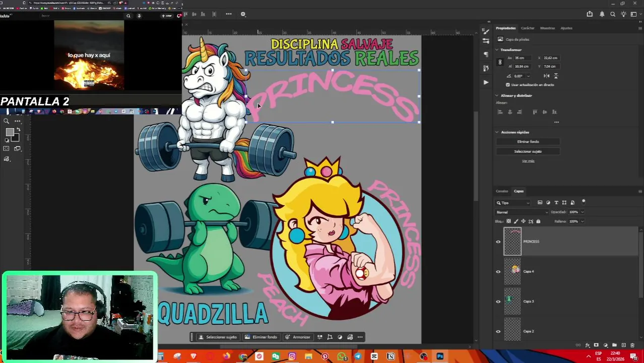This screenshot has width=644, height=363.
Task: Align right edges
Action: point(520,112)
